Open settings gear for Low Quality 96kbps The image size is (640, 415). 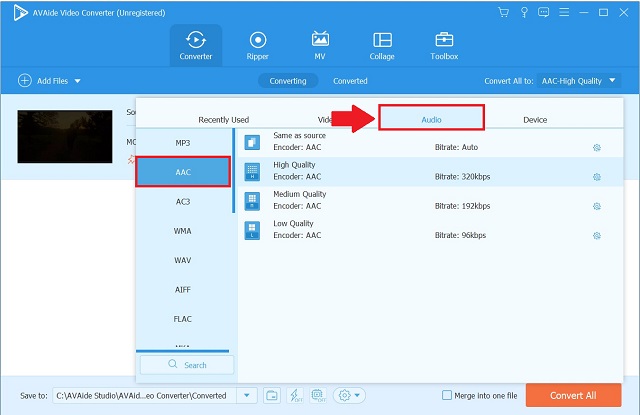[597, 235]
